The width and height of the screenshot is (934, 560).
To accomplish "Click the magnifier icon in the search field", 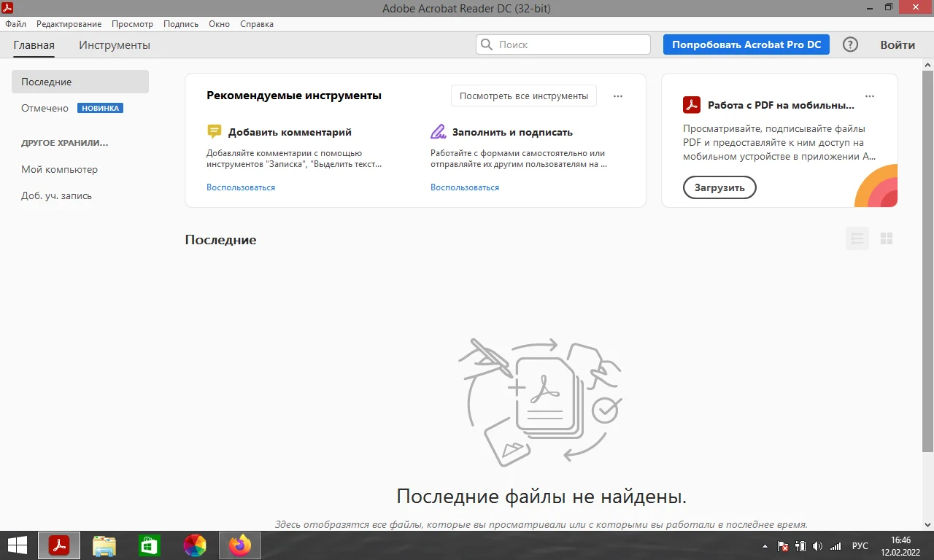I will (x=486, y=44).
